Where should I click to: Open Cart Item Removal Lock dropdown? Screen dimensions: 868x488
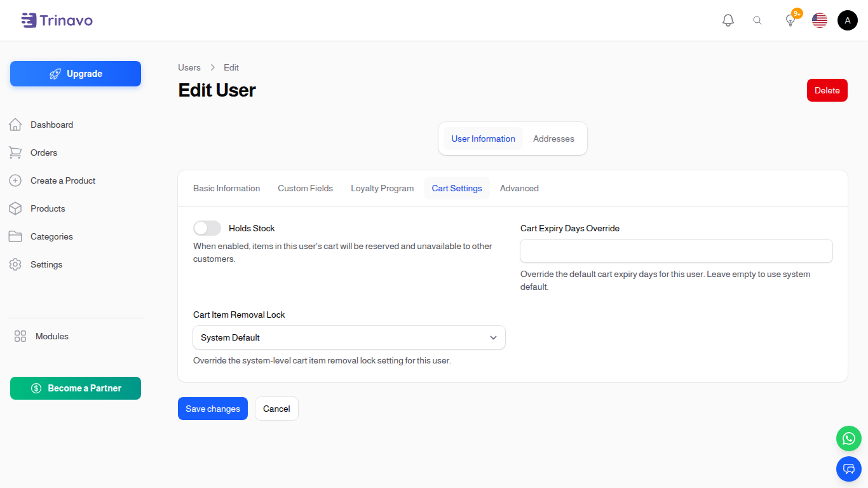pos(349,337)
